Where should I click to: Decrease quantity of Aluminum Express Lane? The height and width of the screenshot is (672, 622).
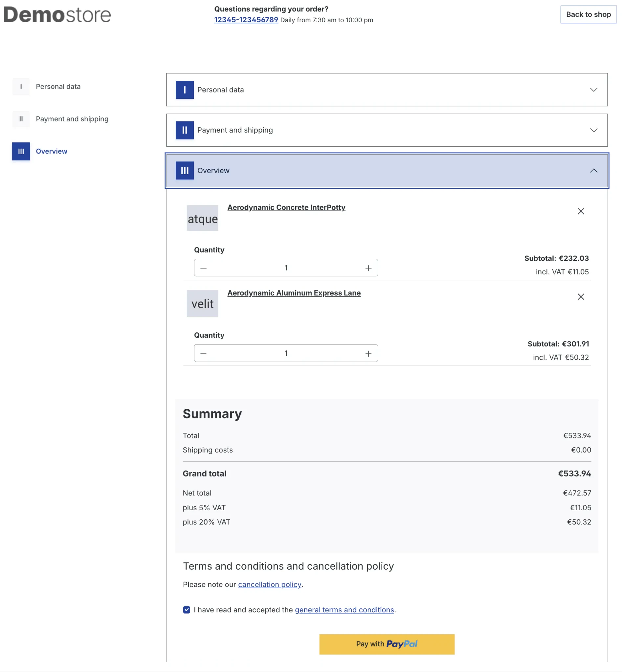203,353
